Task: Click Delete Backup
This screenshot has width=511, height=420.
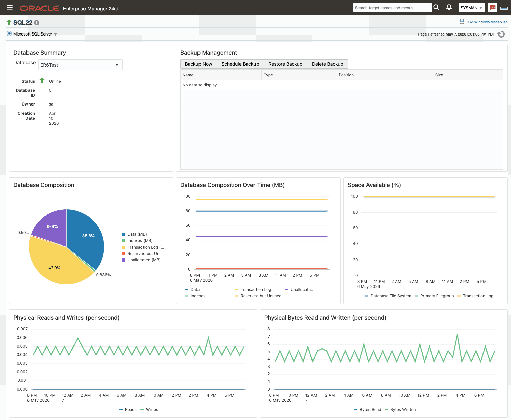Action: click(328, 64)
